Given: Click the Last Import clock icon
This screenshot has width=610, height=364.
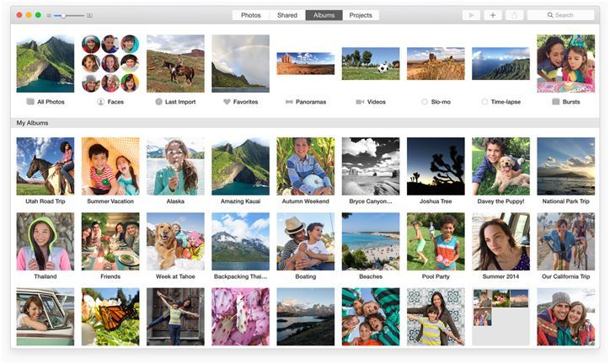Looking at the screenshot, I should [158, 102].
